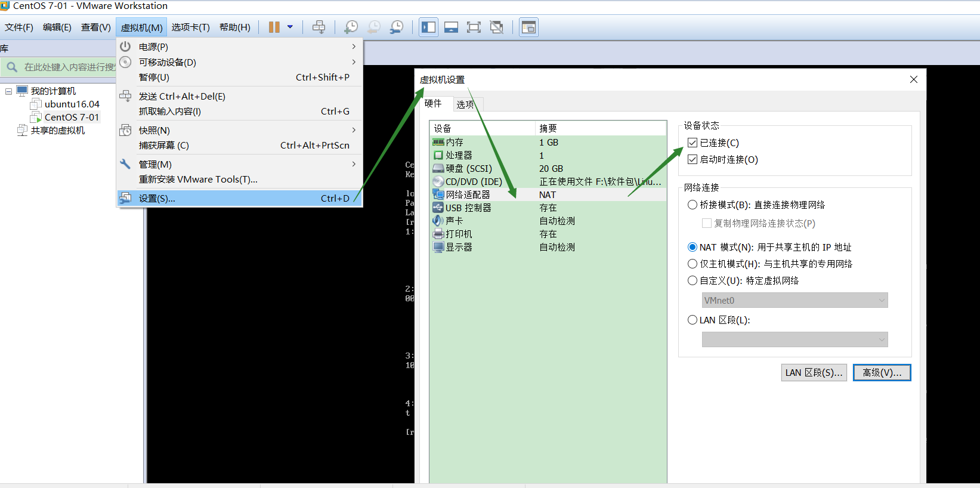This screenshot has width=980, height=488.
Task: Expand 电源(P) submenu arrow
Action: 354,47
